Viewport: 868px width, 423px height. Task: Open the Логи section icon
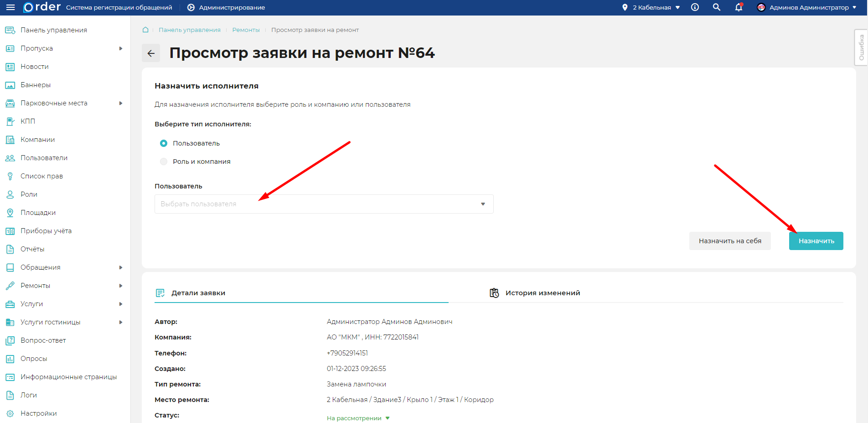tap(10, 395)
